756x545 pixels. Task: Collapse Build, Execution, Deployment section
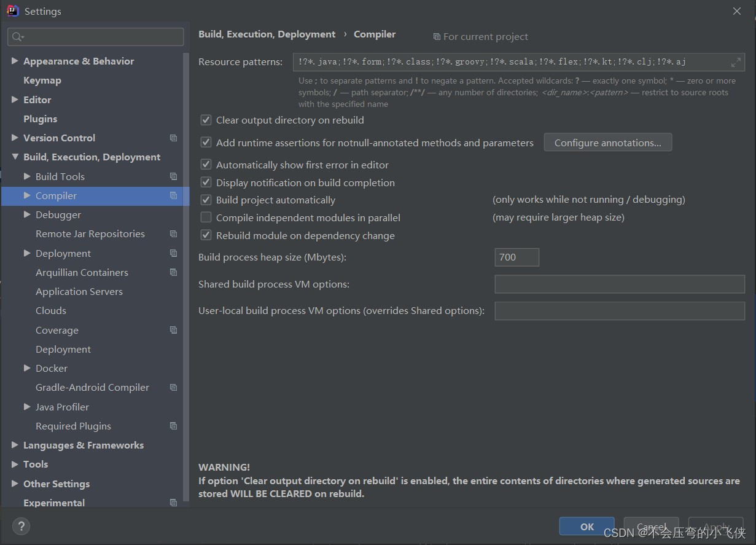15,157
